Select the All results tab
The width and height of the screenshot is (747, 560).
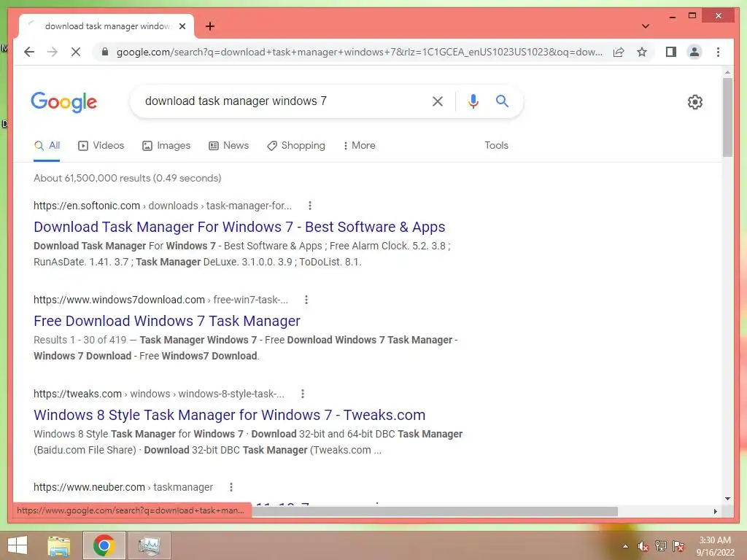pyautogui.click(x=47, y=146)
